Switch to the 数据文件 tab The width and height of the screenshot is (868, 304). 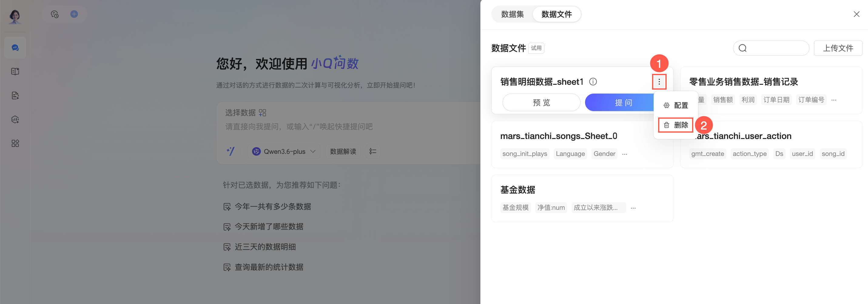[556, 14]
